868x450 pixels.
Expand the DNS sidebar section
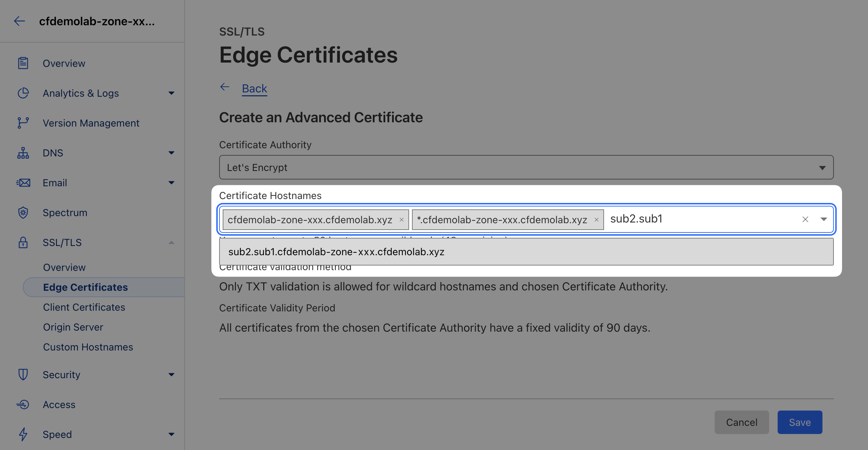(x=171, y=153)
